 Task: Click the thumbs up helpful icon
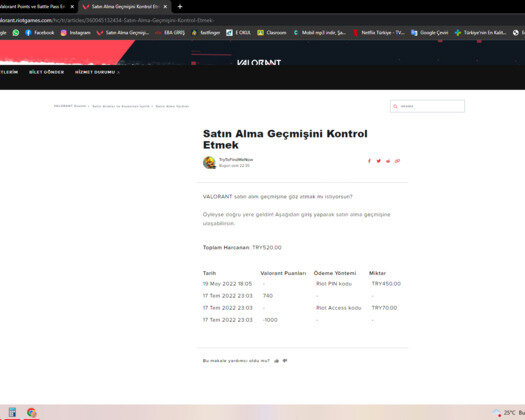[277, 361]
